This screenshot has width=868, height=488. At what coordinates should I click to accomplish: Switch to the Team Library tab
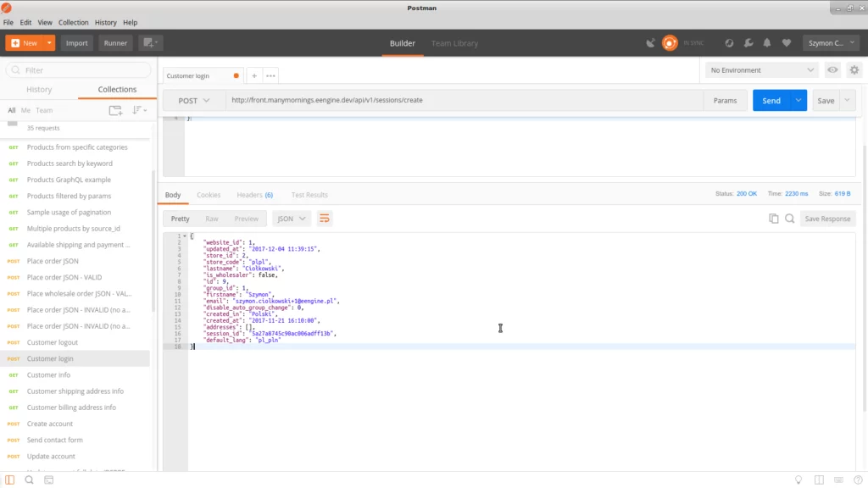click(x=454, y=43)
